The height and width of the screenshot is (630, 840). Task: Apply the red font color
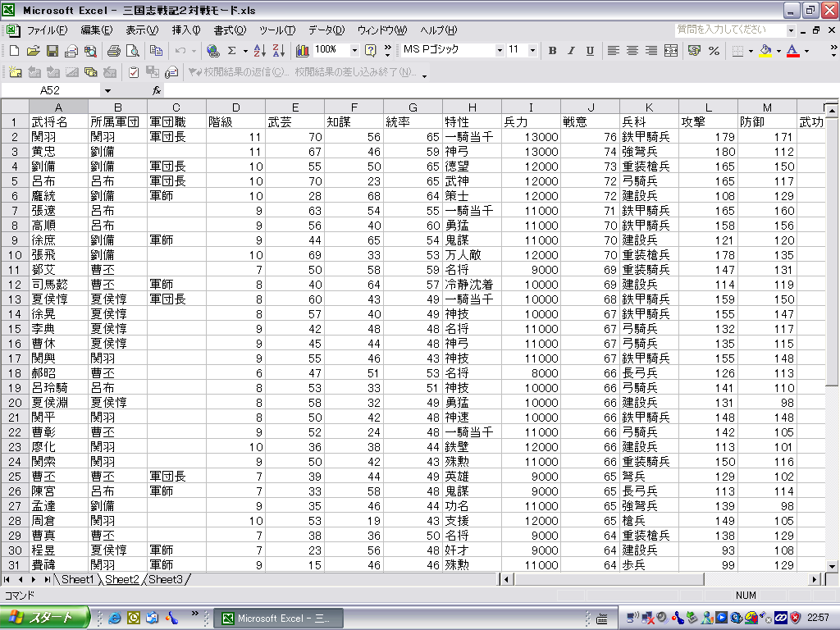click(793, 51)
